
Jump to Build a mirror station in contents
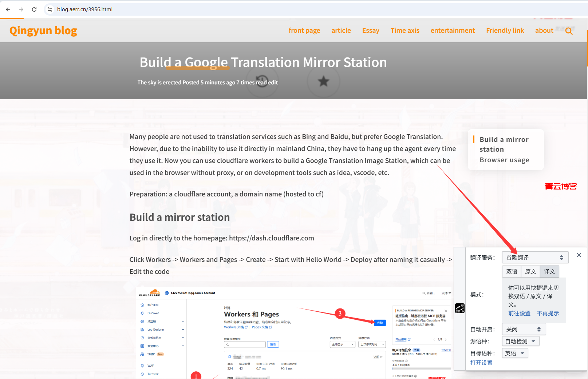[x=504, y=144]
